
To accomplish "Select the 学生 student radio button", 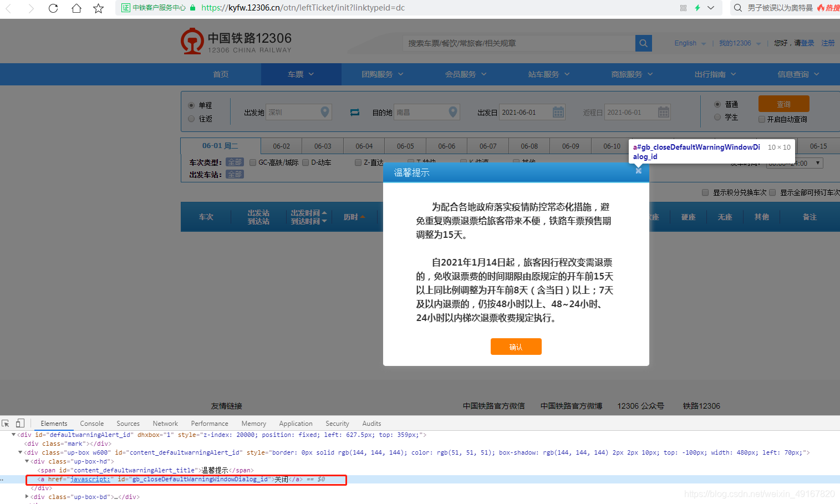I will [717, 117].
